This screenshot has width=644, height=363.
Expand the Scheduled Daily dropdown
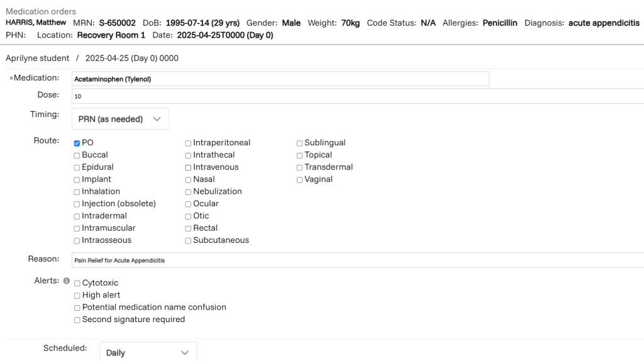(148, 352)
